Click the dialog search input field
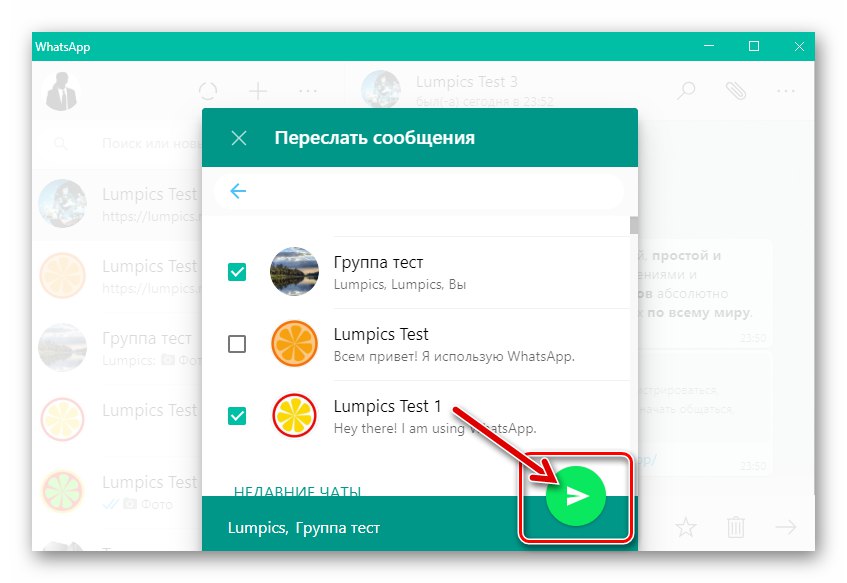847x583 pixels. [419, 191]
